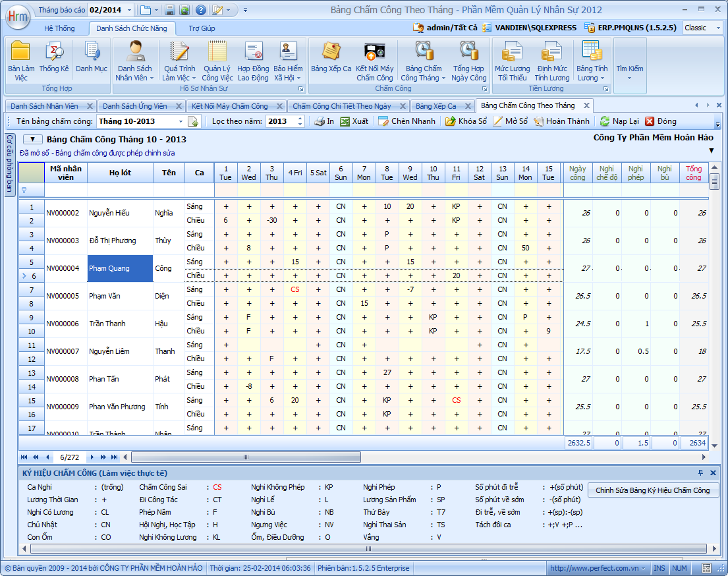The image size is (728, 576).
Task: Select the Phạm Quang name cell
Action: click(121, 268)
